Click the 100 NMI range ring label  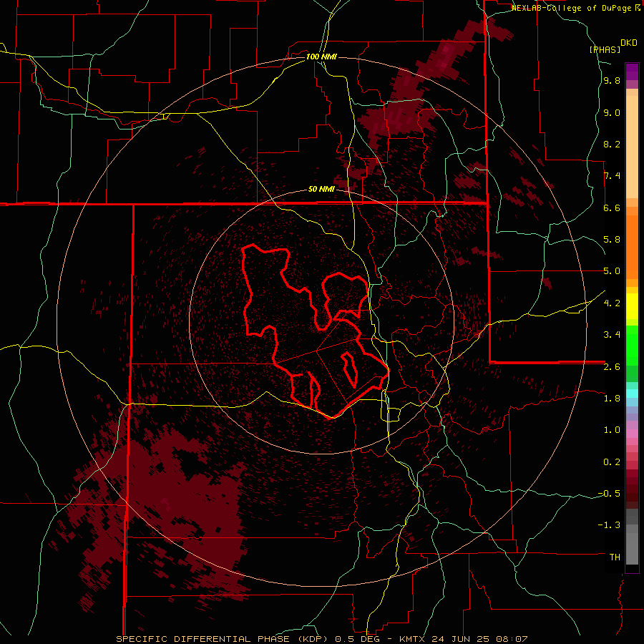321,57
